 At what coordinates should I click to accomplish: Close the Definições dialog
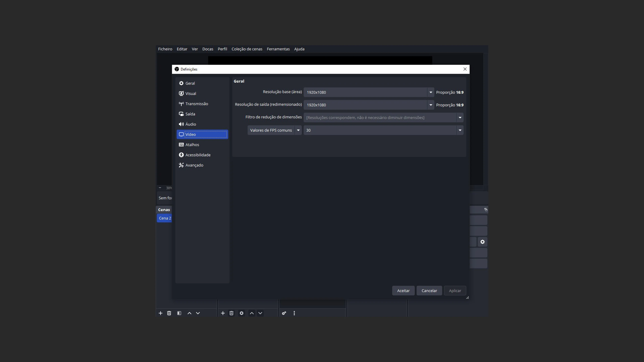click(x=465, y=69)
